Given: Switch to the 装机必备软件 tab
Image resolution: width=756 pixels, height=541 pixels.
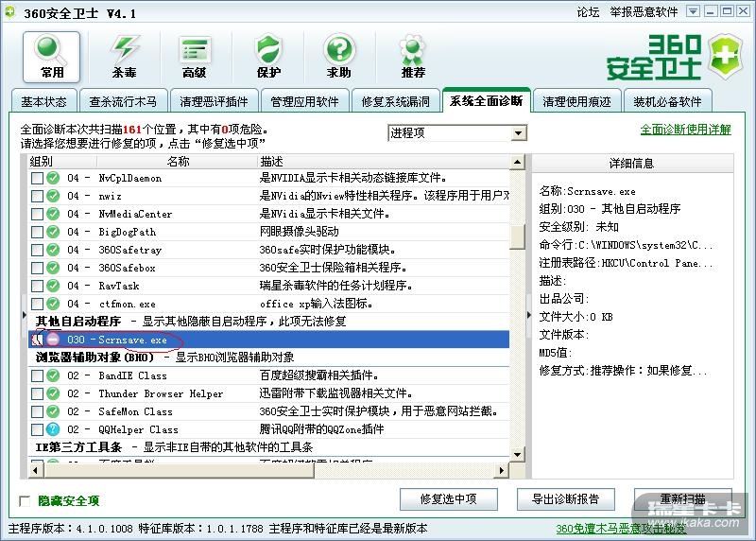Looking at the screenshot, I should [668, 101].
